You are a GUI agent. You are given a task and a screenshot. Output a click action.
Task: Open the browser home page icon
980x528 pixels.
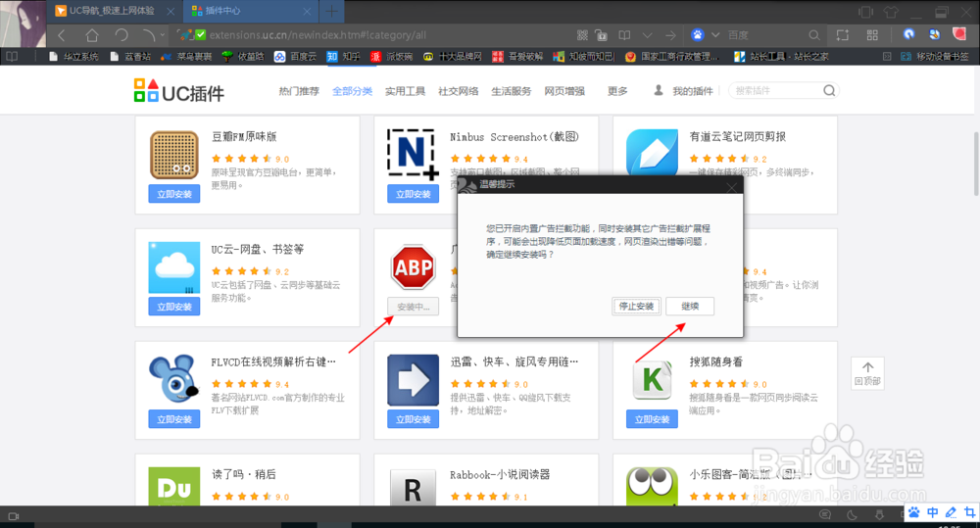(x=92, y=35)
